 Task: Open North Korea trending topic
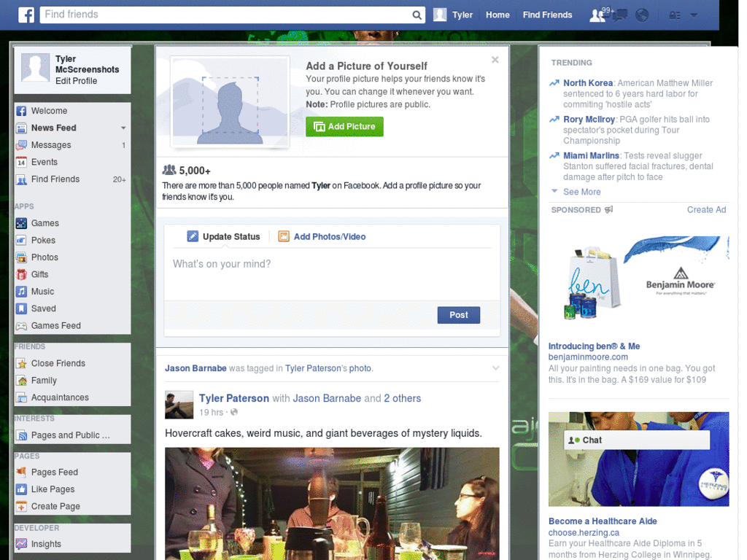click(x=588, y=83)
